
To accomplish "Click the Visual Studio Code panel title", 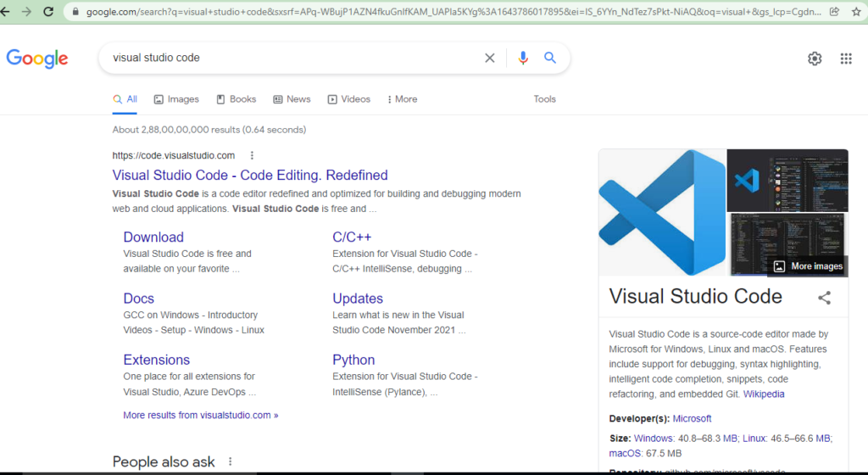I will (695, 297).
